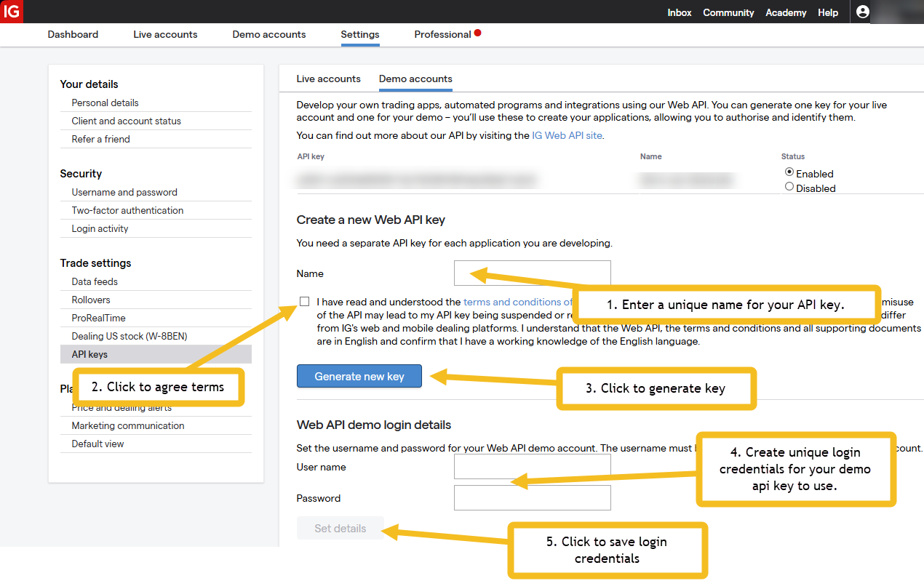Click the blurred API key name value
This screenshot has width=924, height=581.
point(685,179)
